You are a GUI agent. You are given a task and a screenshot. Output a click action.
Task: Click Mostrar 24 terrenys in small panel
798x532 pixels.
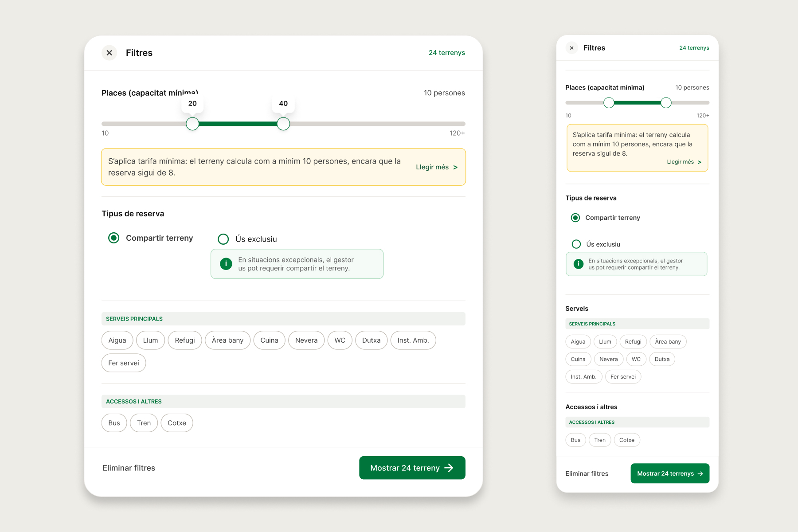[670, 473]
